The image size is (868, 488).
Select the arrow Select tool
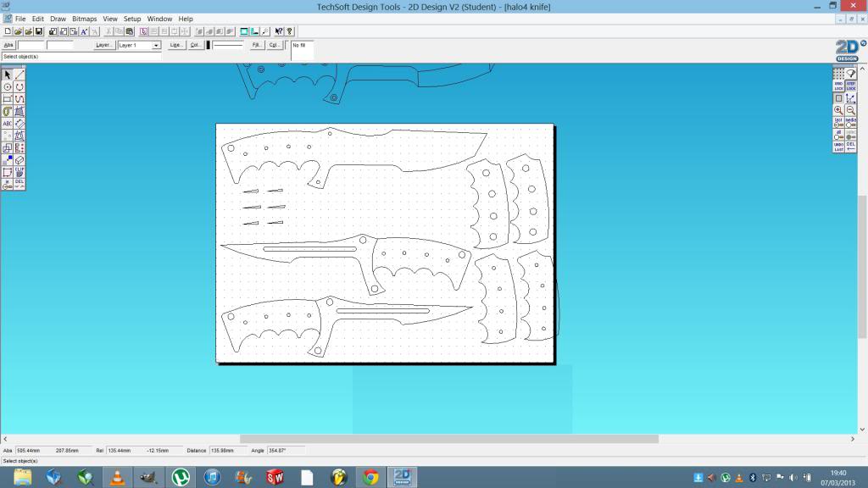tap(7, 75)
